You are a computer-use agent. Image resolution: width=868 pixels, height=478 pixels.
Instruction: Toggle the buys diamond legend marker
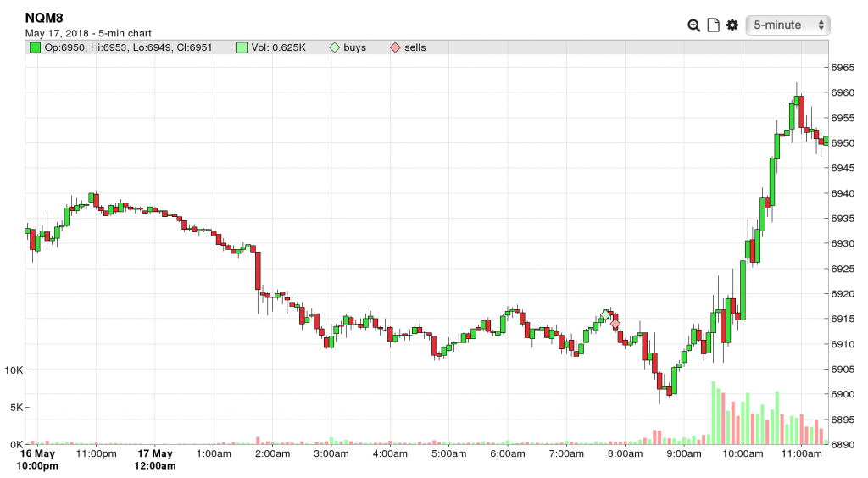[x=334, y=47]
